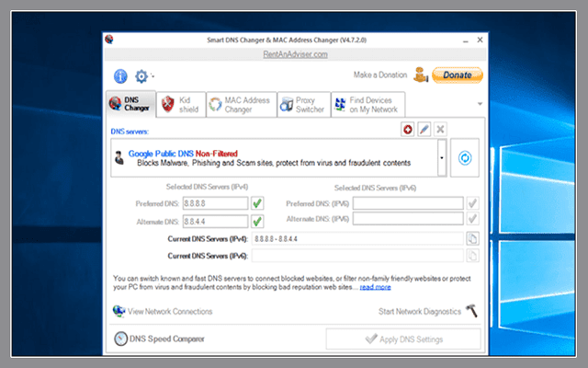This screenshot has width=588, height=368.
Task: Toggle the Preferred DNS IPv6 checkmark
Action: [472, 203]
